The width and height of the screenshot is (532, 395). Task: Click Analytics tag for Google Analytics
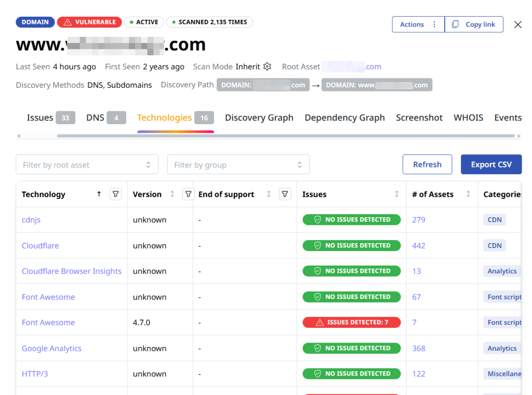(502, 348)
